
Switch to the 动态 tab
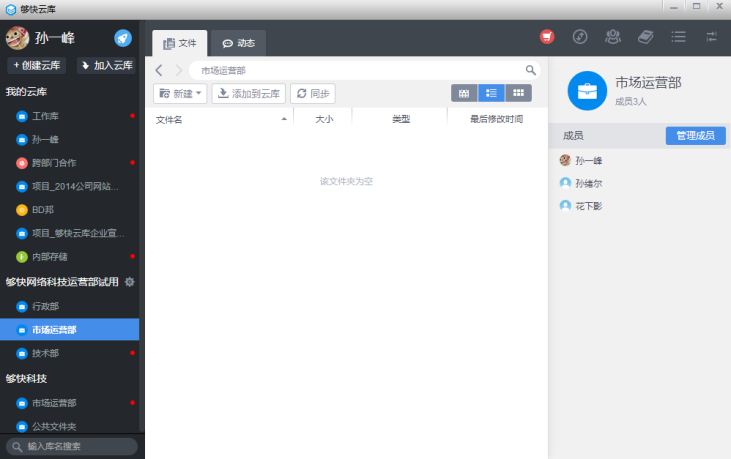[x=238, y=43]
